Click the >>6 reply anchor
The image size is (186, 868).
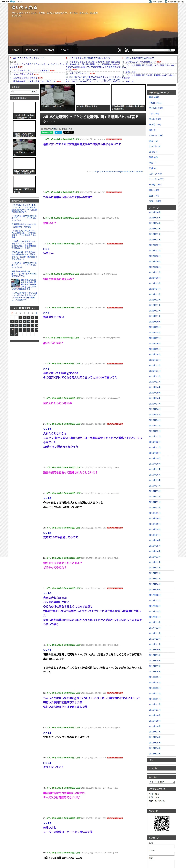pyautogui.click(x=46, y=249)
